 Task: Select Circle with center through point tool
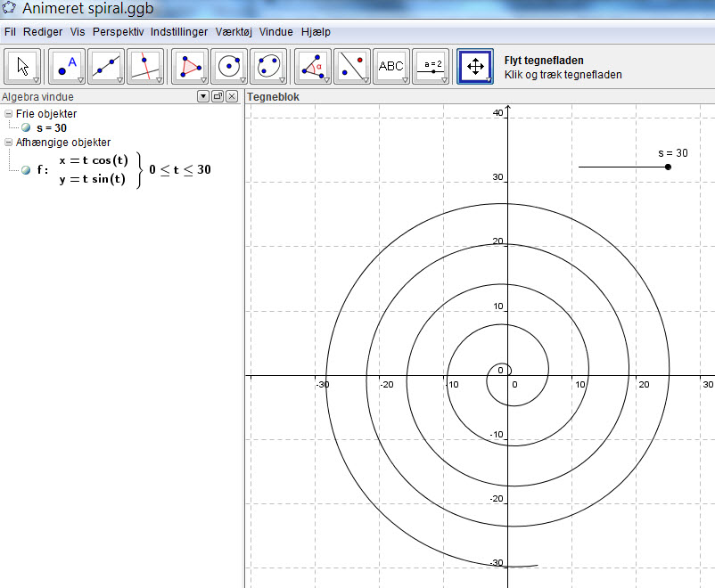229,66
